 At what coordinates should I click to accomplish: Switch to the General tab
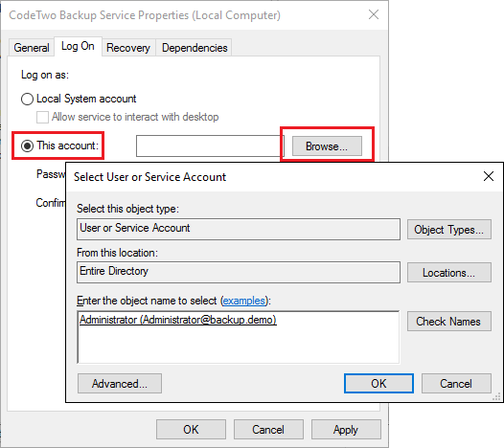pos(32,48)
